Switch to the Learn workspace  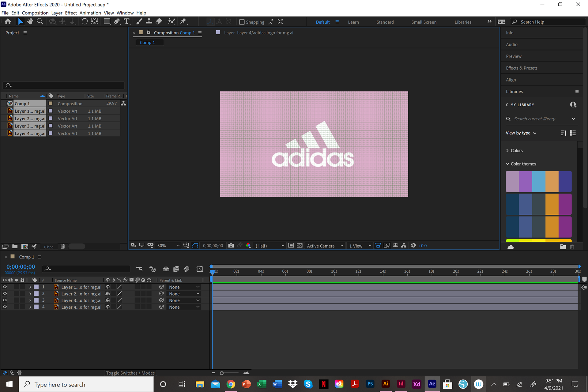pyautogui.click(x=353, y=22)
